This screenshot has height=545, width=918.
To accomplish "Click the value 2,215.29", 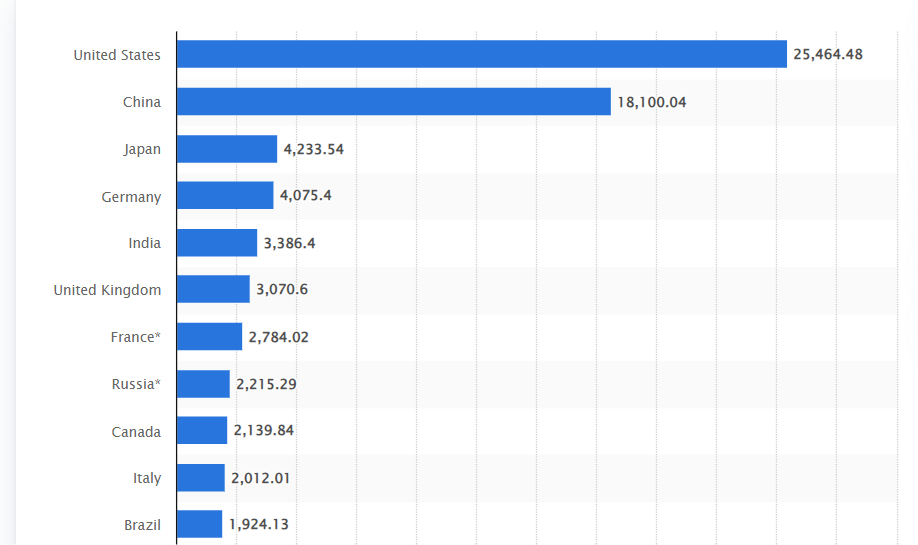I will 266,385.
